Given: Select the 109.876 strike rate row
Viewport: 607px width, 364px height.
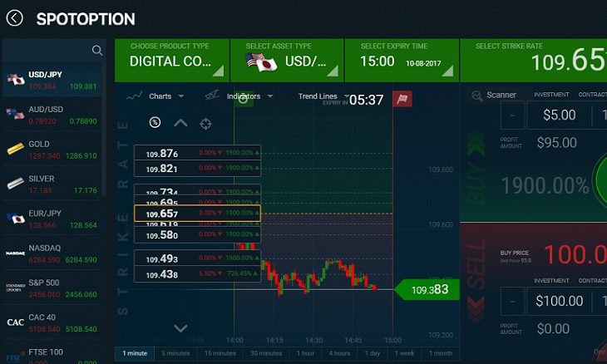Looking at the screenshot, I should pyautogui.click(x=197, y=154).
